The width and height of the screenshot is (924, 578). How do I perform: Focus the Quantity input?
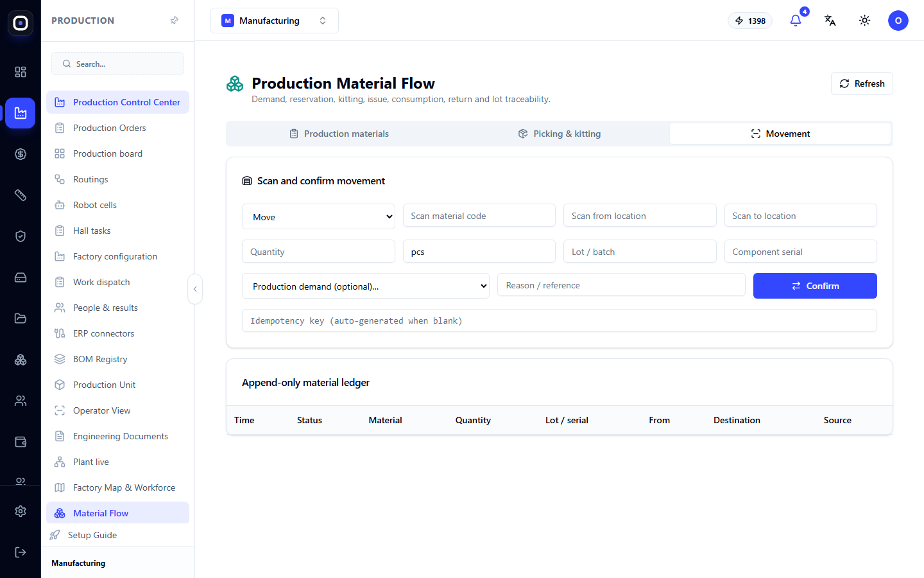318,252
